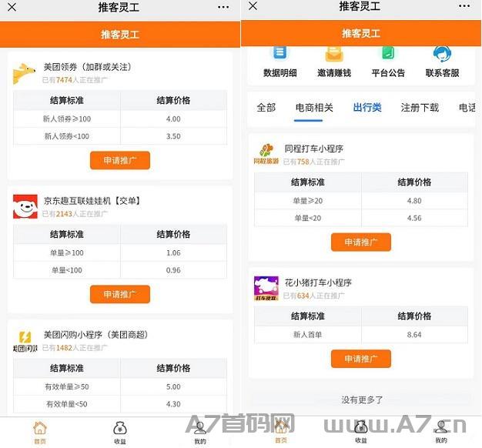Apply to promote 同程打车小程序

[361, 242]
